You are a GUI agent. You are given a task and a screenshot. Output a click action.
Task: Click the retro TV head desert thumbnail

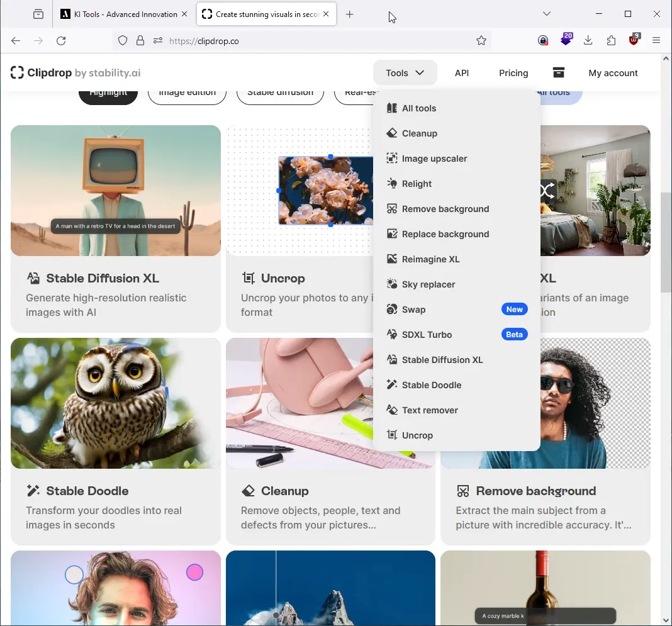[116, 191]
